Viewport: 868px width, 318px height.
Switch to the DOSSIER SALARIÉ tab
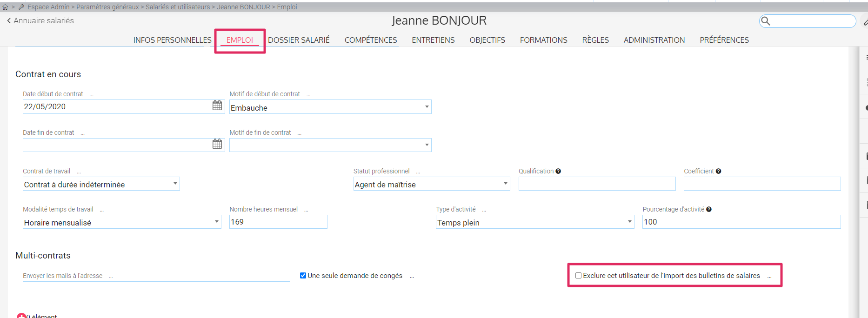(299, 40)
